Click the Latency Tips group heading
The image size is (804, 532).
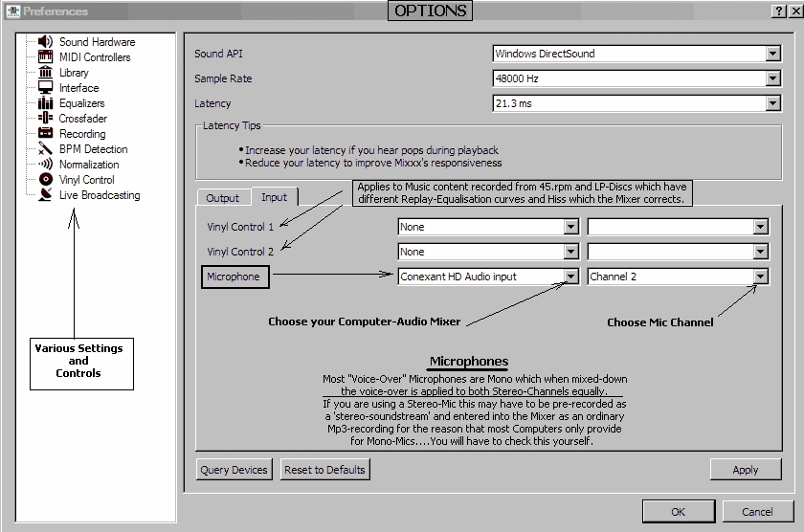point(232,125)
